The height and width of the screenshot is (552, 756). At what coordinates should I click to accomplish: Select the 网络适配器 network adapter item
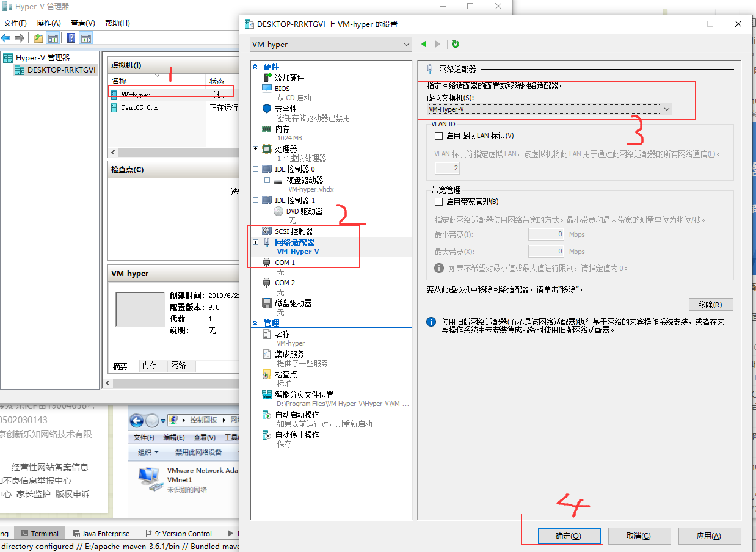[x=294, y=242]
